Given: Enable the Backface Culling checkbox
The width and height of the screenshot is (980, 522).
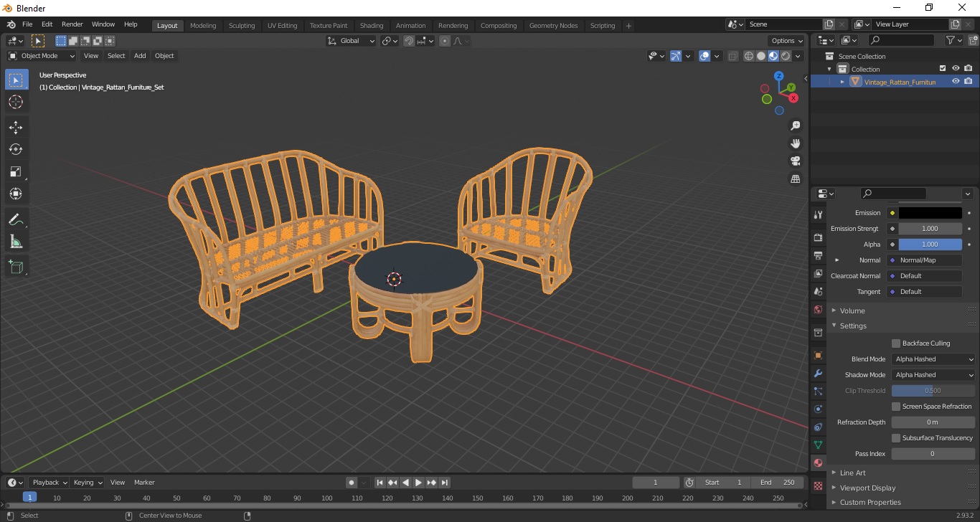Looking at the screenshot, I should tap(896, 343).
